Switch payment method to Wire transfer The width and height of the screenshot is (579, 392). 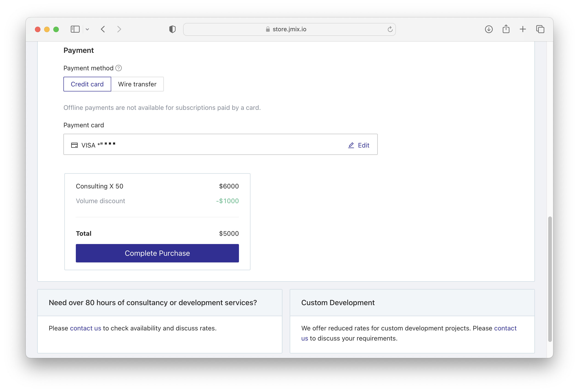137,84
